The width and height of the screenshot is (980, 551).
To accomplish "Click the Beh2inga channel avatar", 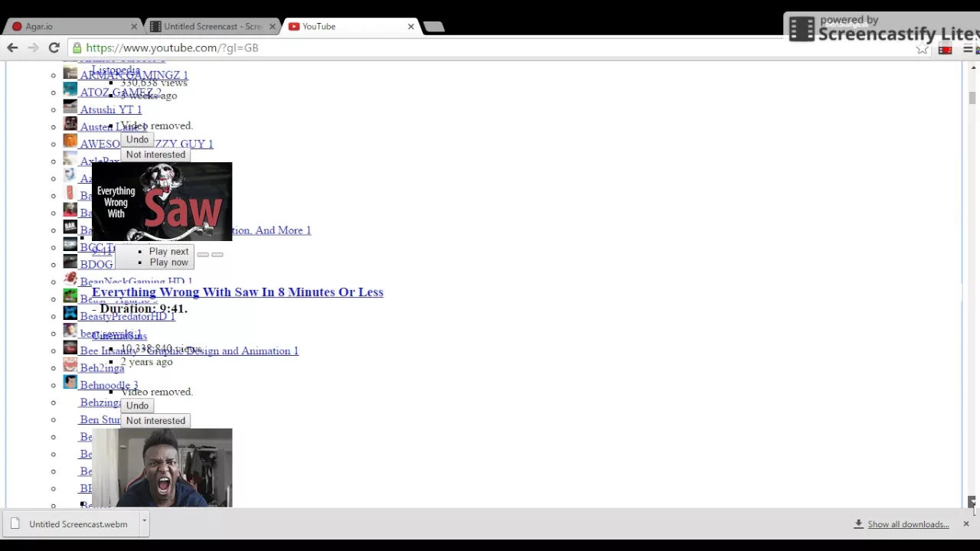I will (x=70, y=367).
